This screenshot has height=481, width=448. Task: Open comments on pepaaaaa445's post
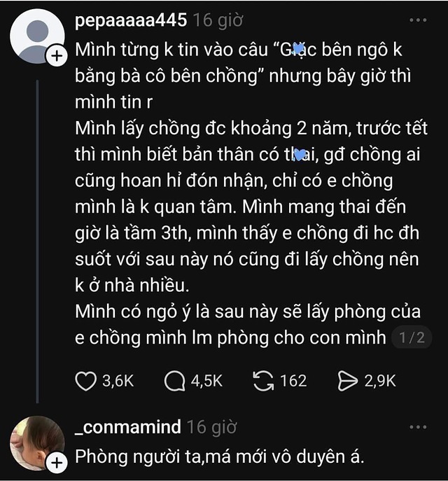(x=173, y=380)
